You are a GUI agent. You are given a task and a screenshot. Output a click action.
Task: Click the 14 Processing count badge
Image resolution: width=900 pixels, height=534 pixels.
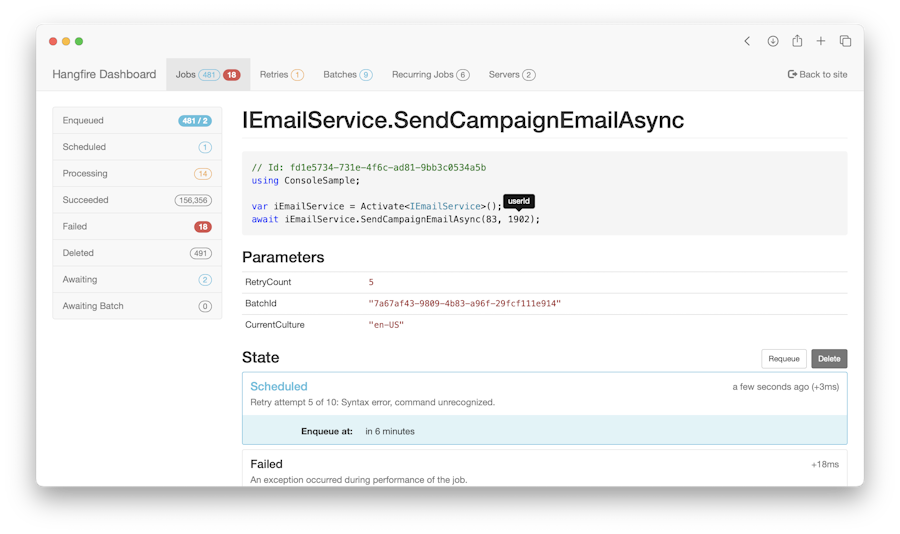[203, 173]
